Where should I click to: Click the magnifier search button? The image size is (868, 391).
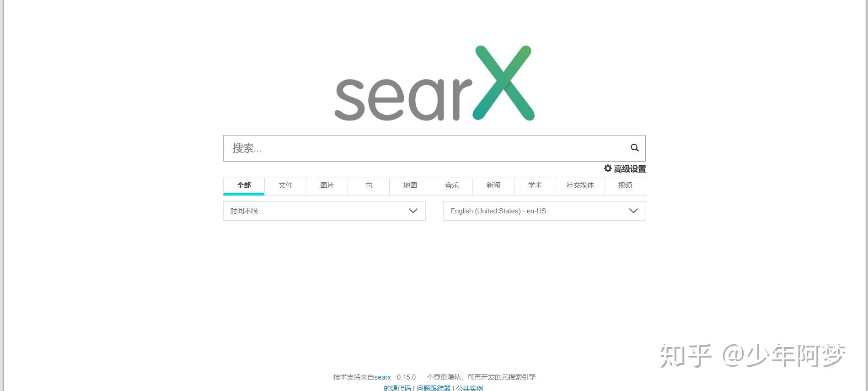coord(634,148)
